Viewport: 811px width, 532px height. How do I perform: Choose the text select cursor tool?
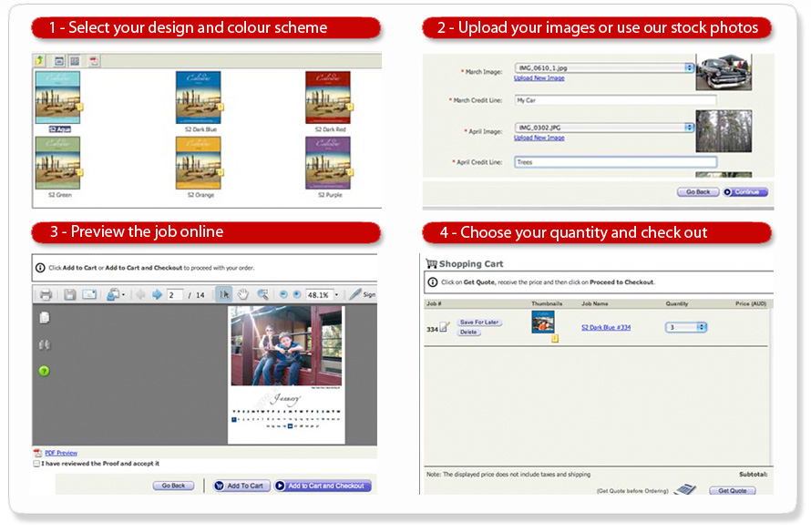tap(223, 294)
